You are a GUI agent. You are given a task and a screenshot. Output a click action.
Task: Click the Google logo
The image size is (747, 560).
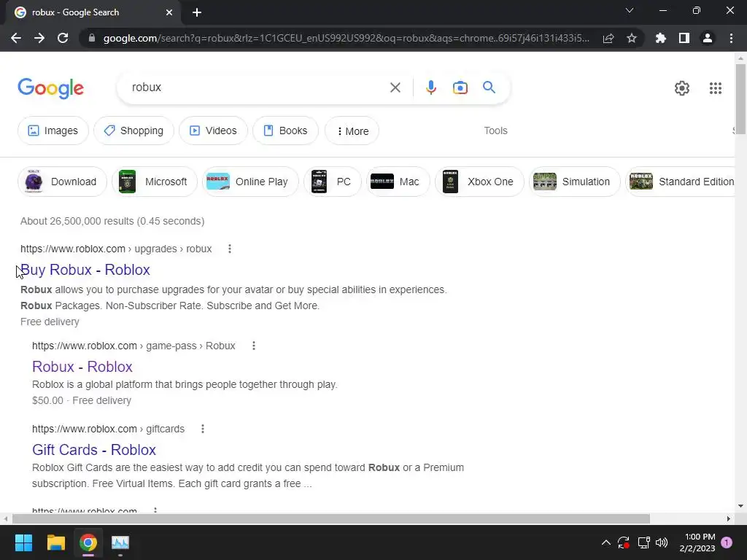[x=50, y=88]
